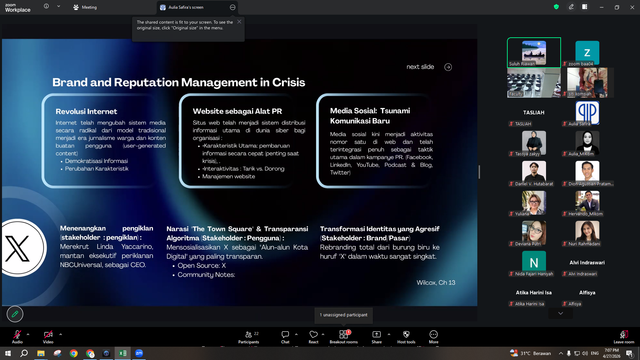Click the 'next slide' text link
The image size is (640, 360).
420,67
